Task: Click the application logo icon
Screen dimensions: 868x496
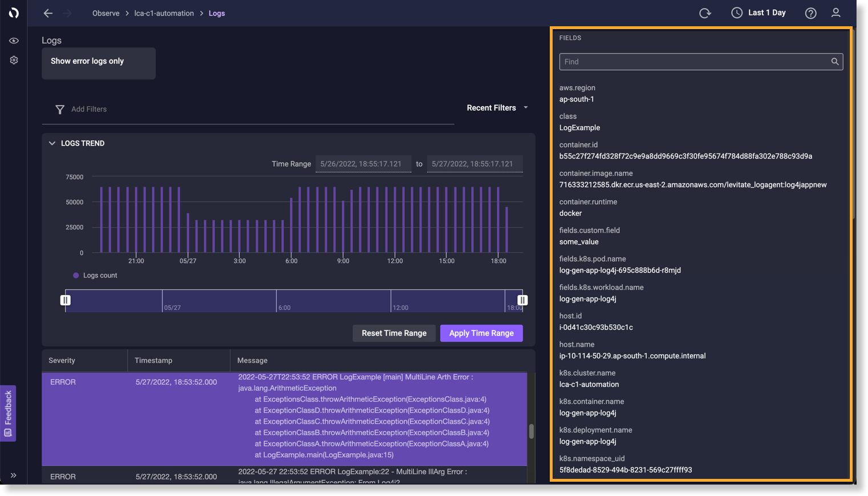Action: pyautogui.click(x=14, y=13)
